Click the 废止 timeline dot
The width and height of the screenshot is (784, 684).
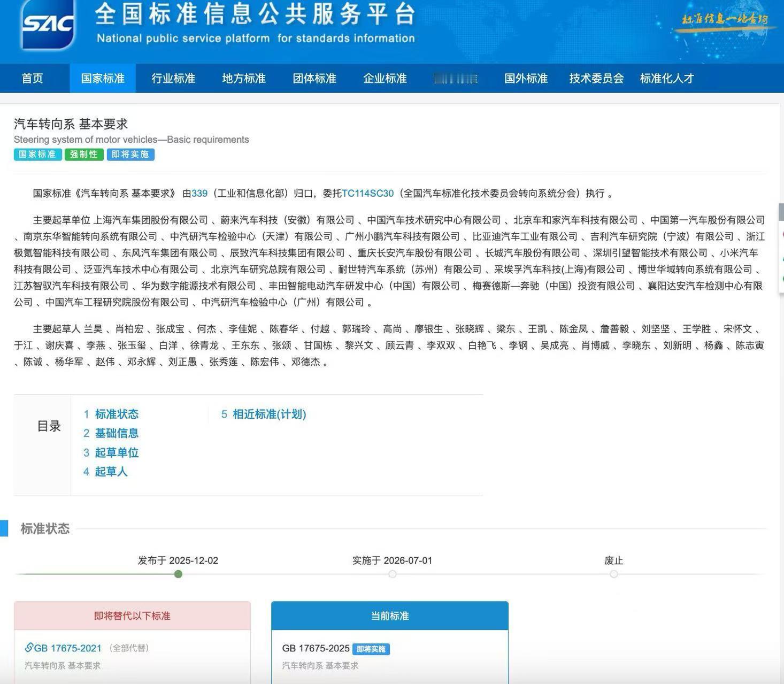(614, 574)
